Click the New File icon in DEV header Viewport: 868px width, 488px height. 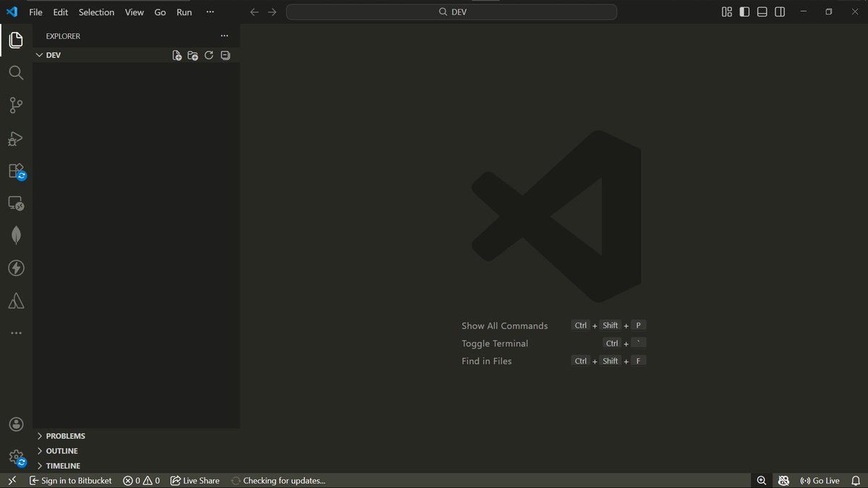(x=176, y=56)
